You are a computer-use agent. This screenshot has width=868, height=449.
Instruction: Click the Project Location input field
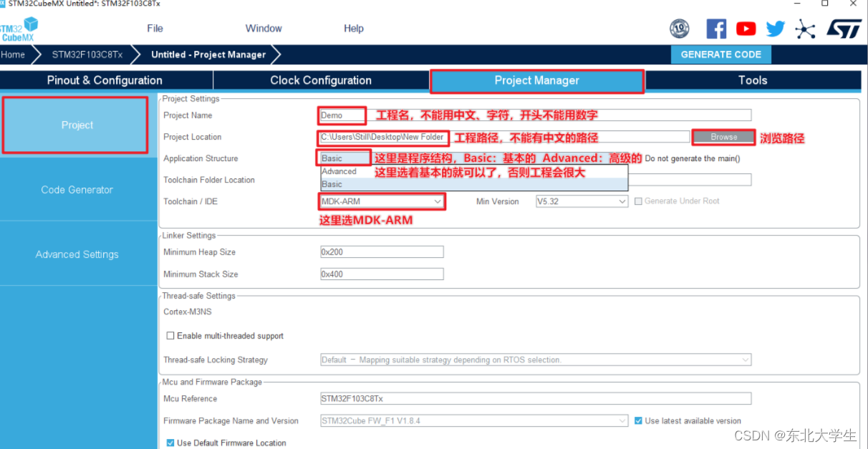[x=505, y=137]
